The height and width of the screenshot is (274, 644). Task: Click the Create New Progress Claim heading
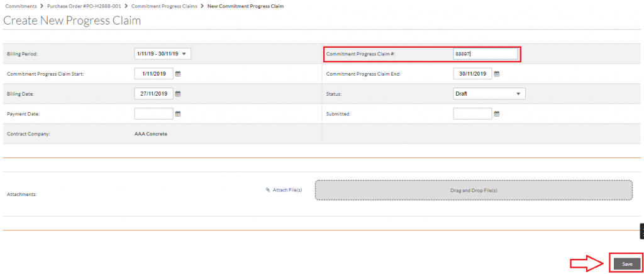[72, 21]
